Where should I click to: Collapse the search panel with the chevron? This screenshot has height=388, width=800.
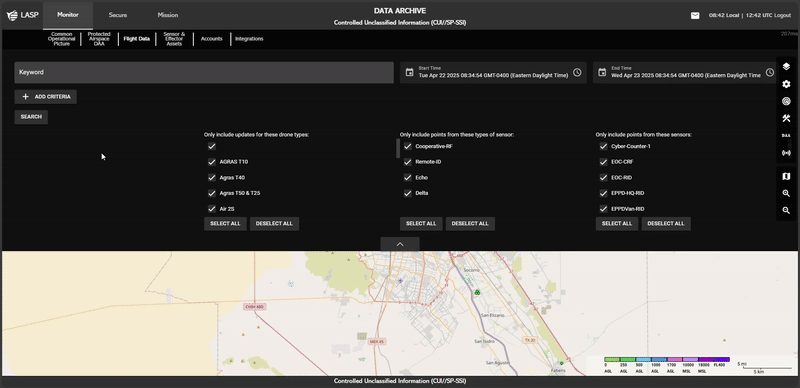pos(400,244)
